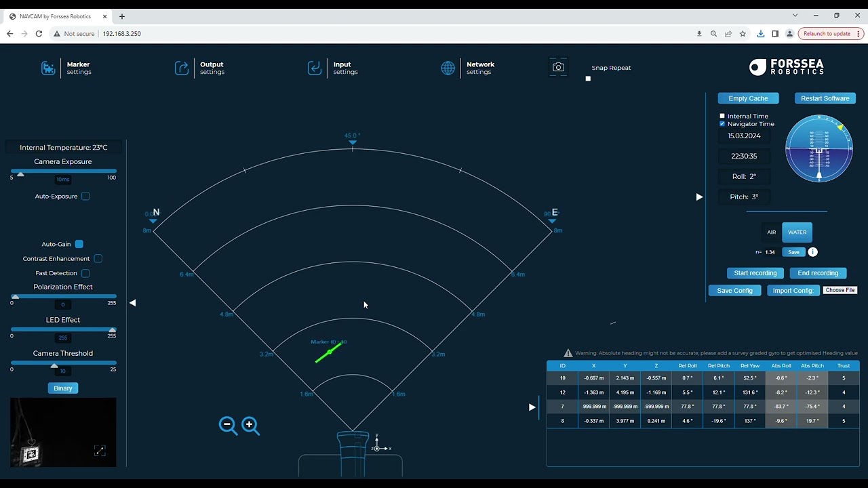Collapse right panel with arrow
The height and width of the screenshot is (488, 868).
[x=699, y=197]
